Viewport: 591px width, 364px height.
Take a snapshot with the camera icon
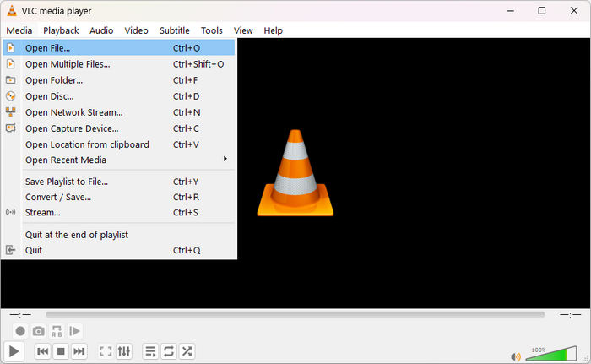pyautogui.click(x=39, y=331)
